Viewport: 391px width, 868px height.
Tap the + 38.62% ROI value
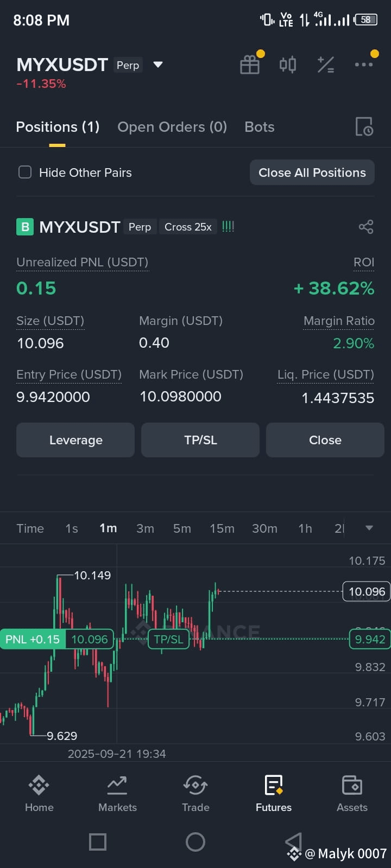333,288
